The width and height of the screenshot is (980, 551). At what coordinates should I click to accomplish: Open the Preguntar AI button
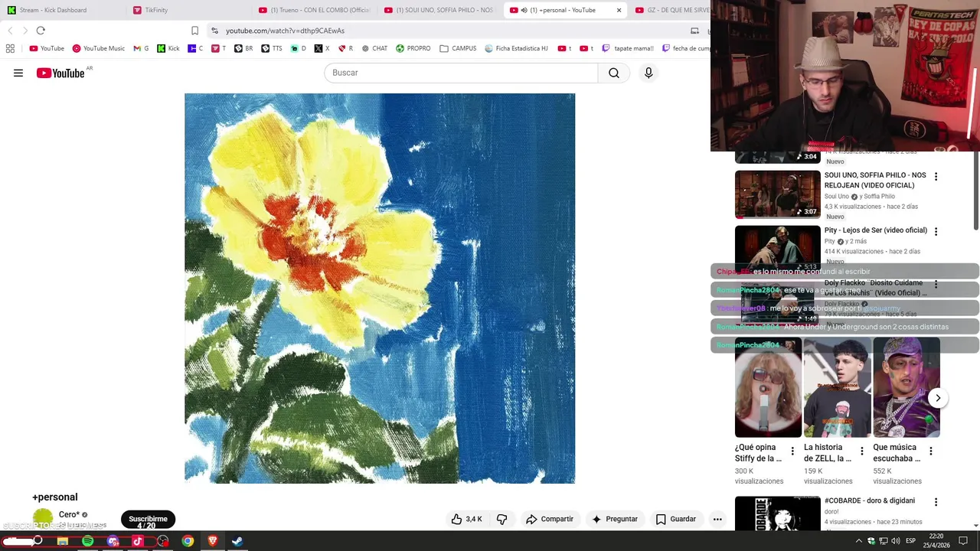click(615, 519)
